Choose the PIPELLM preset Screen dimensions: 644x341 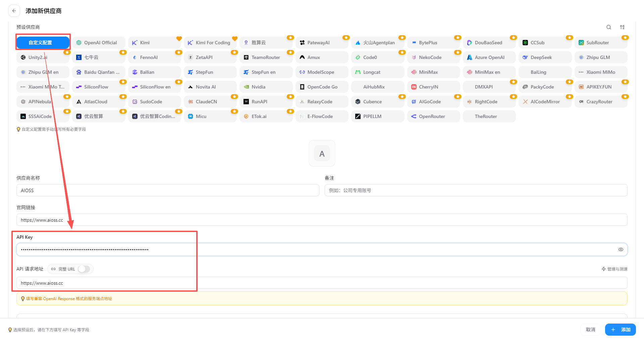[378, 116]
